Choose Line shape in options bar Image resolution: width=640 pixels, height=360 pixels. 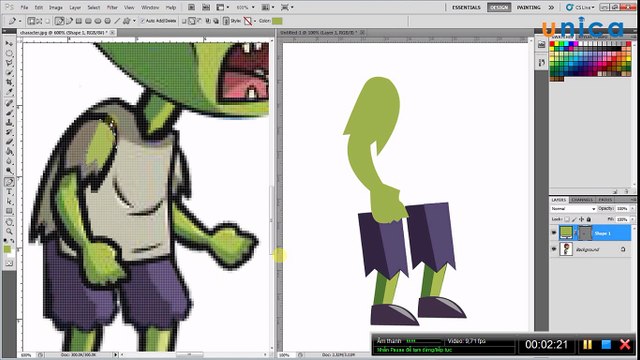coord(117,21)
